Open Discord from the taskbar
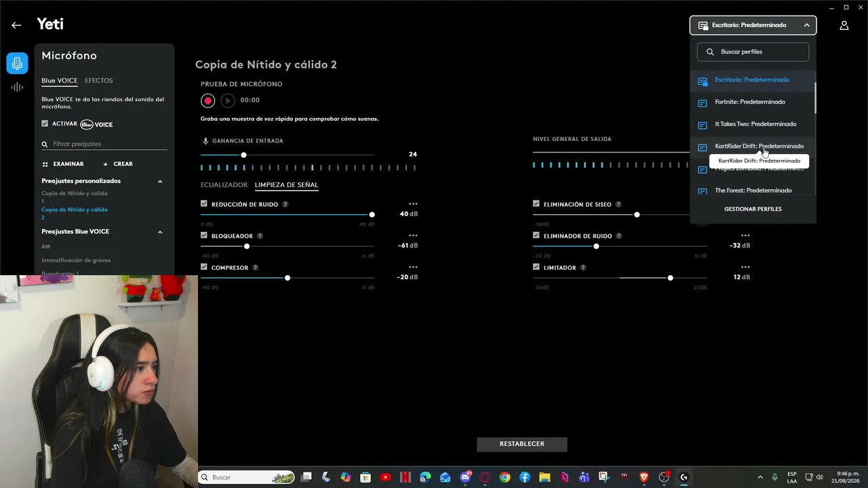The height and width of the screenshot is (488, 868). point(465,477)
